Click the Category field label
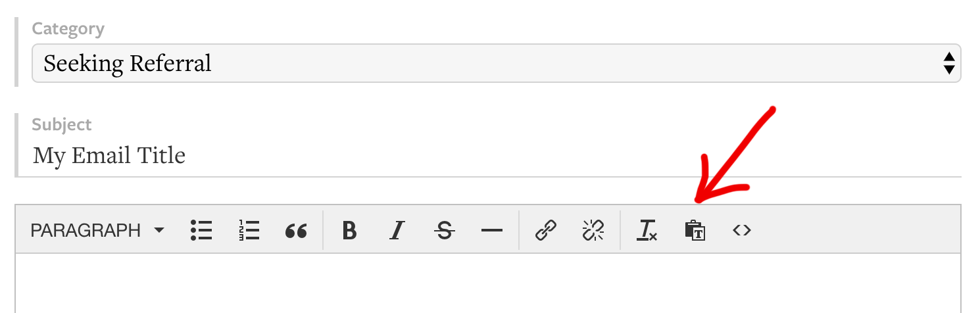The image size is (980, 313). [68, 29]
